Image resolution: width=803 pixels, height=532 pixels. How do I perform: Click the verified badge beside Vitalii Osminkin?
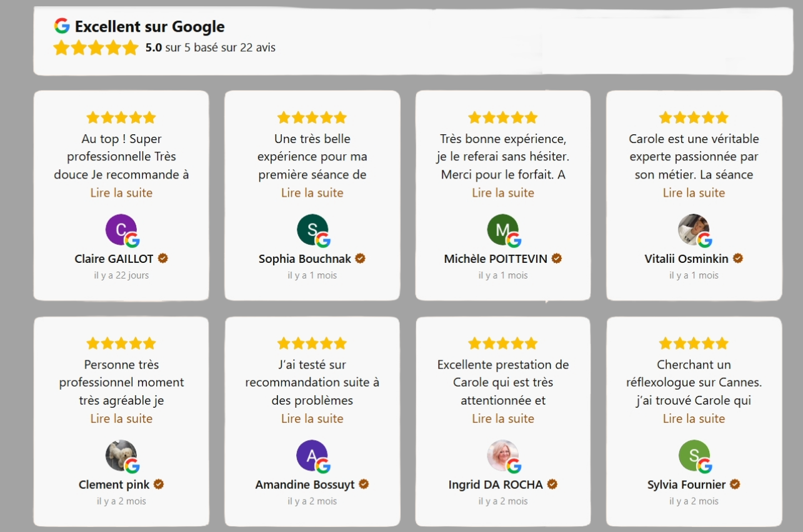click(x=738, y=258)
